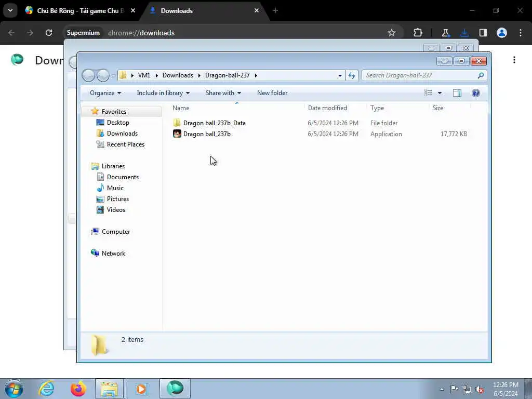Open Explorer help button

[476, 93]
